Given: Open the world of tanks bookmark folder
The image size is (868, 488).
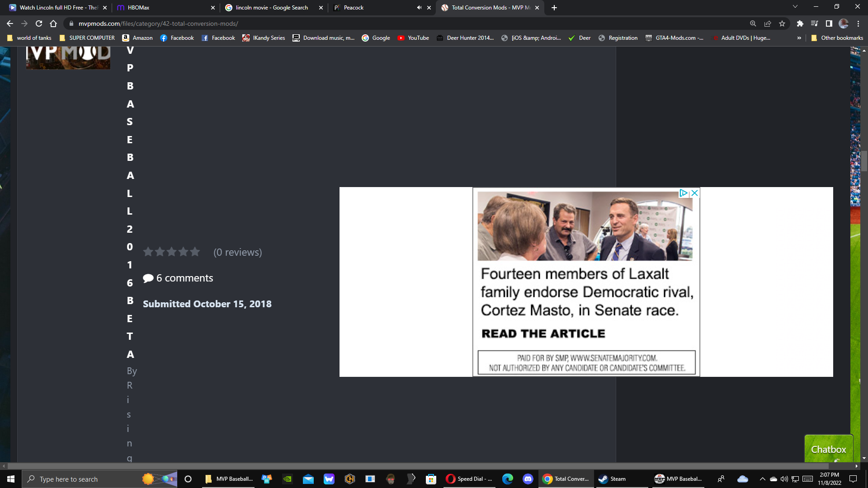Looking at the screenshot, I should tap(29, 38).
